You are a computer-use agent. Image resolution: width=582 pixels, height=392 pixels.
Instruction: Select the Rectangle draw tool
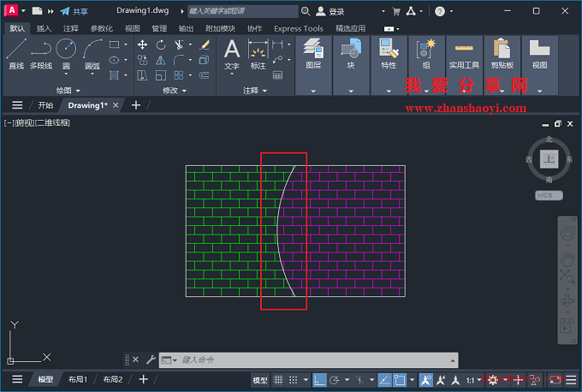[114, 45]
